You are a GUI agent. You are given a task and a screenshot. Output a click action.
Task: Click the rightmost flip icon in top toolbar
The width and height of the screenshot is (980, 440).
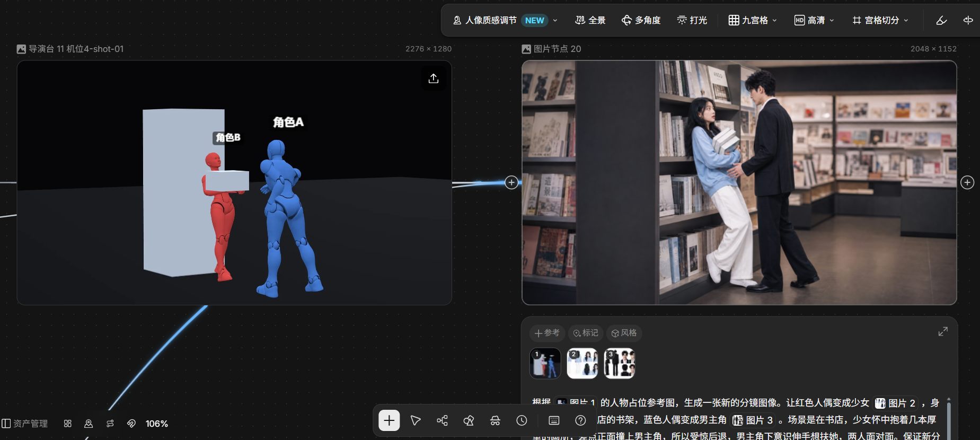[x=968, y=20]
